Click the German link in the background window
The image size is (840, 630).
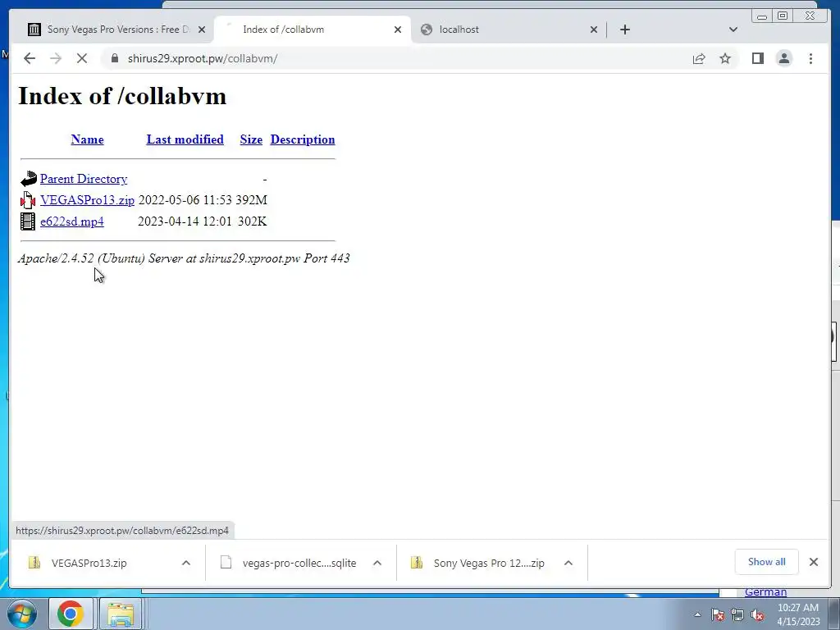click(x=765, y=592)
